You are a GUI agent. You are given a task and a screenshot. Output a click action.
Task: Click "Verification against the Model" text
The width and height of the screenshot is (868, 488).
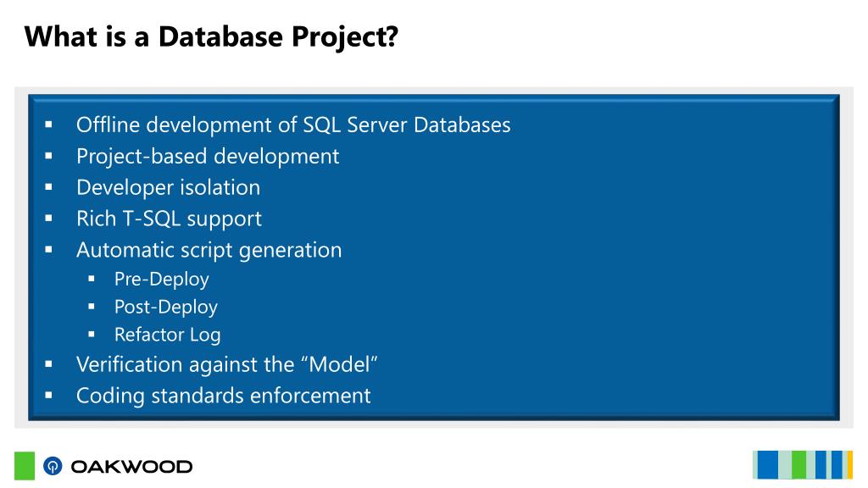[227, 364]
